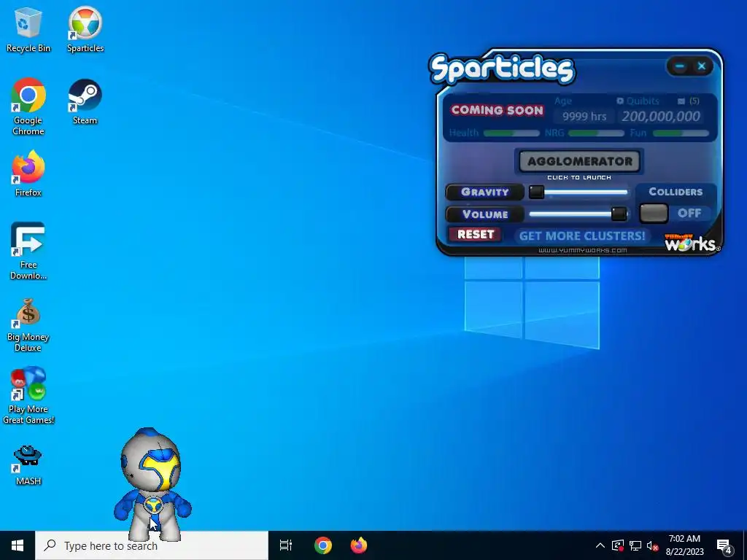Image resolution: width=747 pixels, height=560 pixels.
Task: Click the Gravity label button
Action: click(x=484, y=192)
